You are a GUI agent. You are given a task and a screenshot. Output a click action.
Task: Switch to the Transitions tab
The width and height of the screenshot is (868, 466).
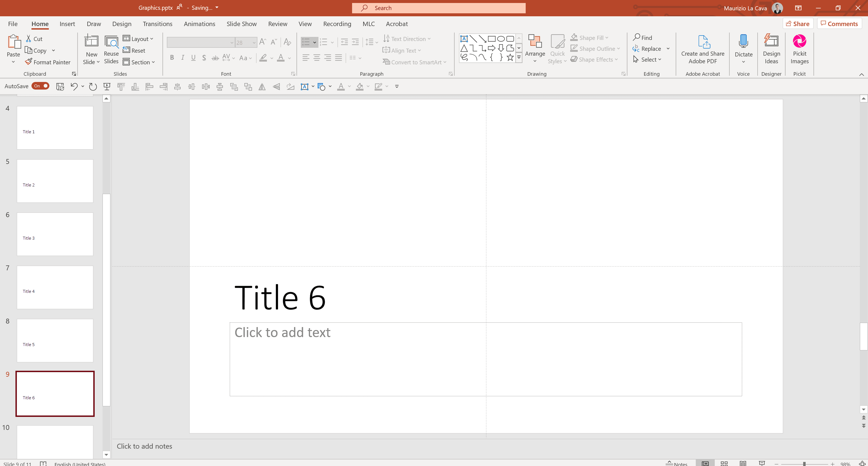(157, 24)
